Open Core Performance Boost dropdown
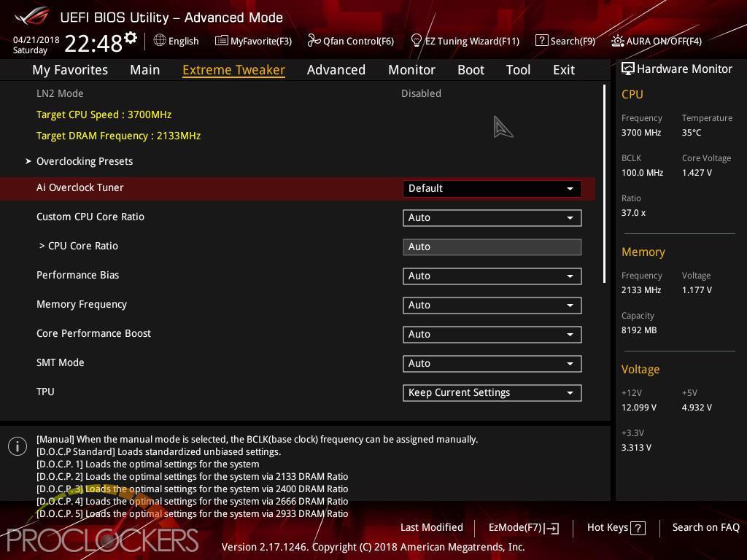 point(492,334)
